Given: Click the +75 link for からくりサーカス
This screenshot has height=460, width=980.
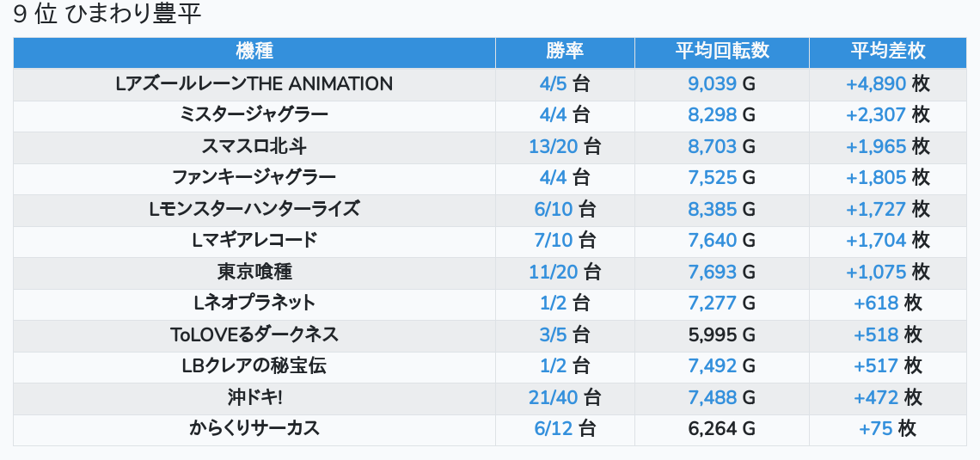Looking at the screenshot, I should tap(875, 429).
